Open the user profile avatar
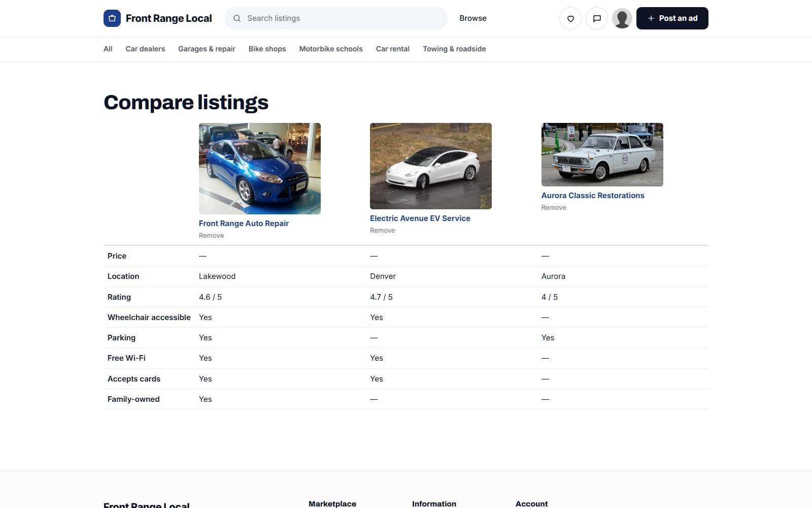 point(622,18)
